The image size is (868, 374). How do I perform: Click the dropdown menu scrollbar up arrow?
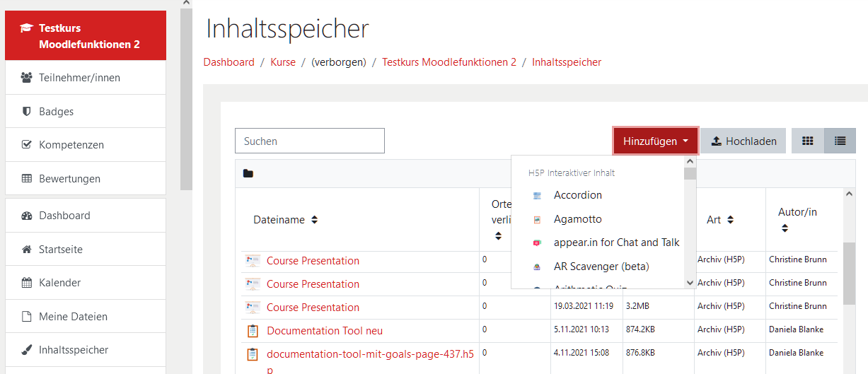[690, 162]
